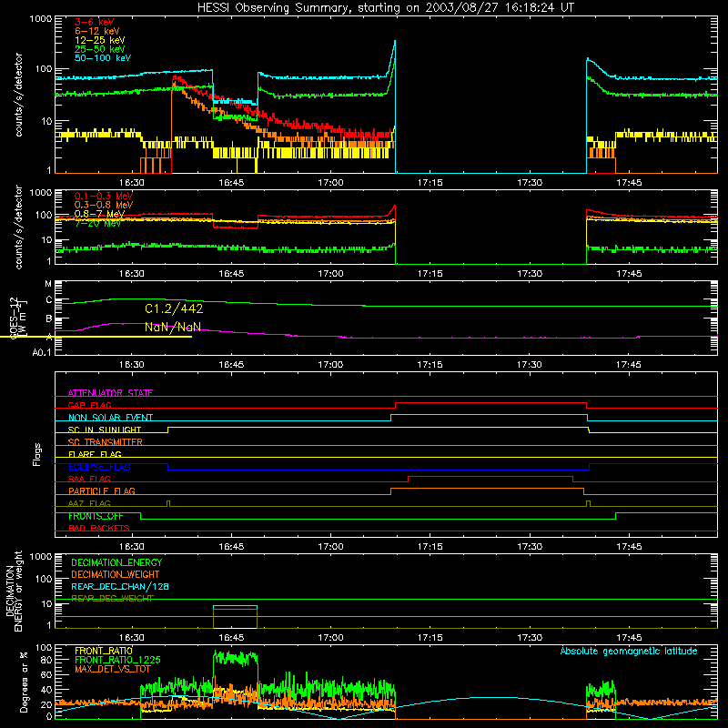The width and height of the screenshot is (728, 728).
Task: Click the green FRONTS_OFF flag label
Action: click(x=96, y=516)
